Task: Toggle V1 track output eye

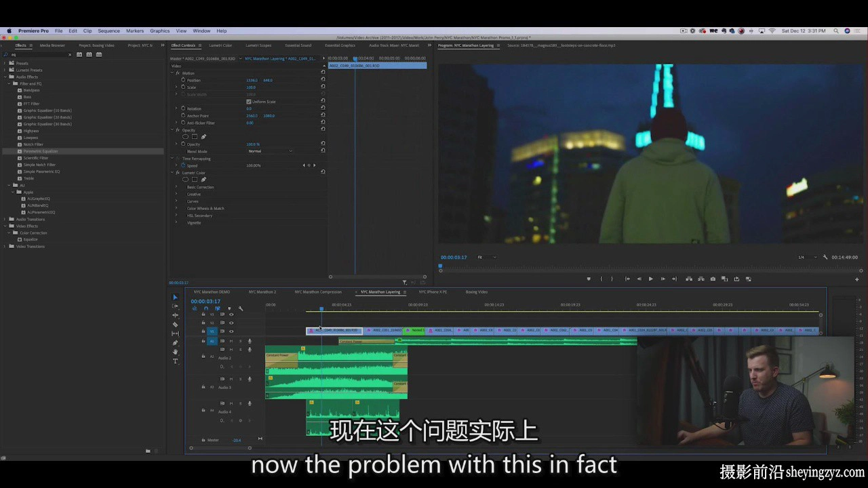Action: pyautogui.click(x=231, y=331)
